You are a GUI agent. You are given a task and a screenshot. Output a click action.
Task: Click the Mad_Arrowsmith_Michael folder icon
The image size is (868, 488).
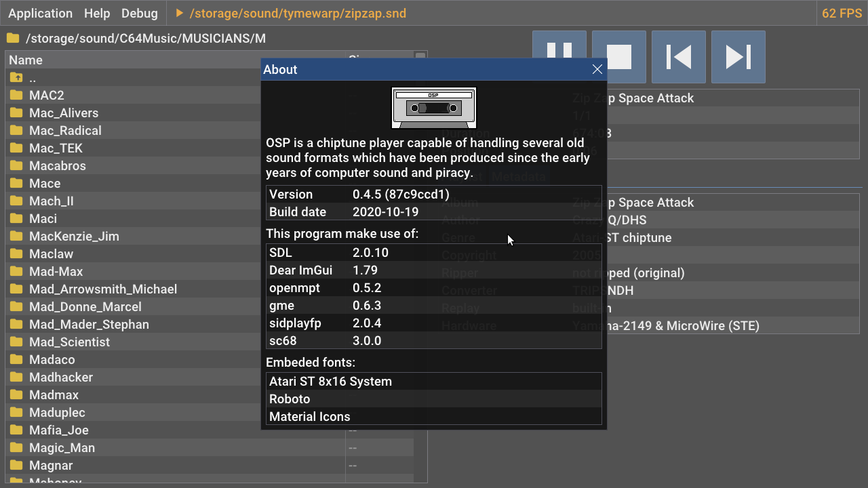(16, 289)
